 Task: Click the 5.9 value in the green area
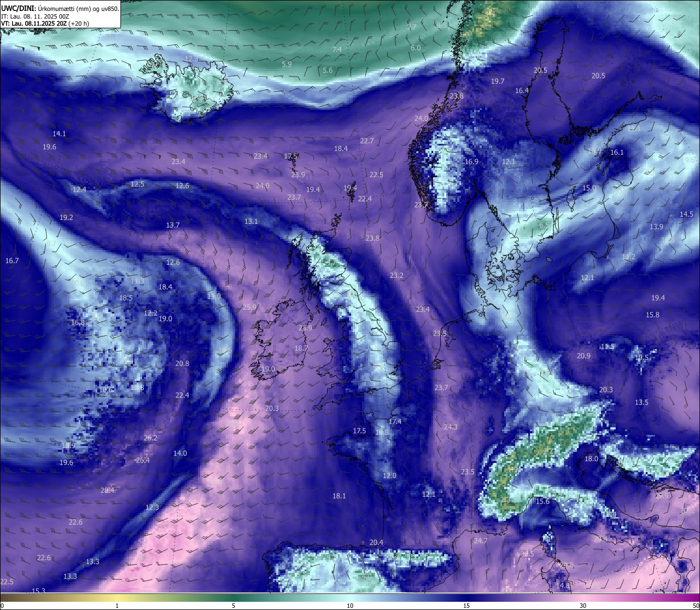coord(287,64)
